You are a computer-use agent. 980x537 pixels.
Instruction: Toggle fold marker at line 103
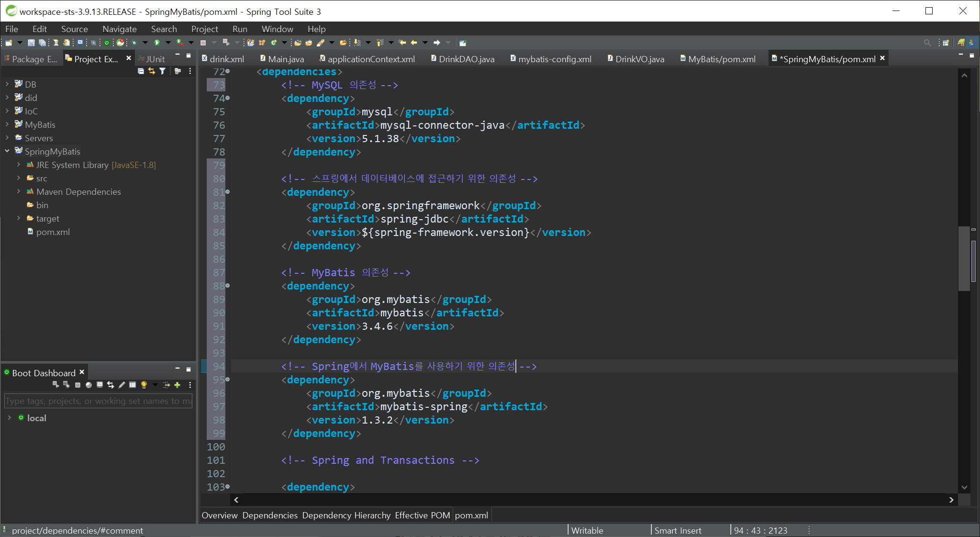228,487
